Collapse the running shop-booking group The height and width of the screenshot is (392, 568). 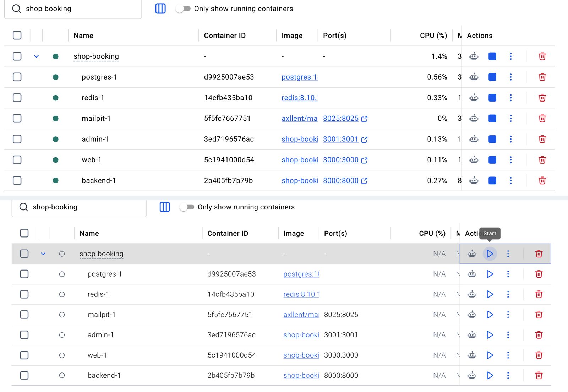tap(36, 56)
